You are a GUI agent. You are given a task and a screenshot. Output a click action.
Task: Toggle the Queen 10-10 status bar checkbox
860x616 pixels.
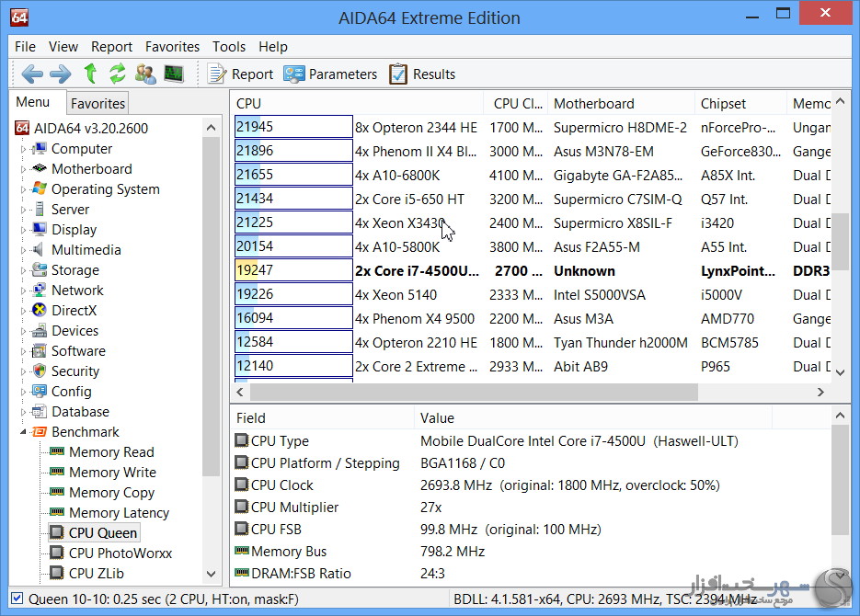tap(17, 599)
